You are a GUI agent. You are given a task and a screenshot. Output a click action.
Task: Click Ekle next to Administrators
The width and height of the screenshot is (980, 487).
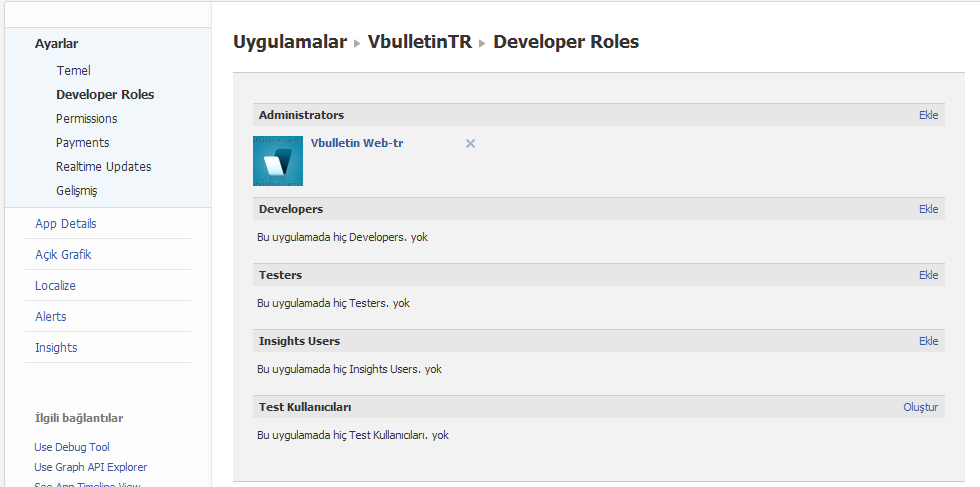click(928, 115)
